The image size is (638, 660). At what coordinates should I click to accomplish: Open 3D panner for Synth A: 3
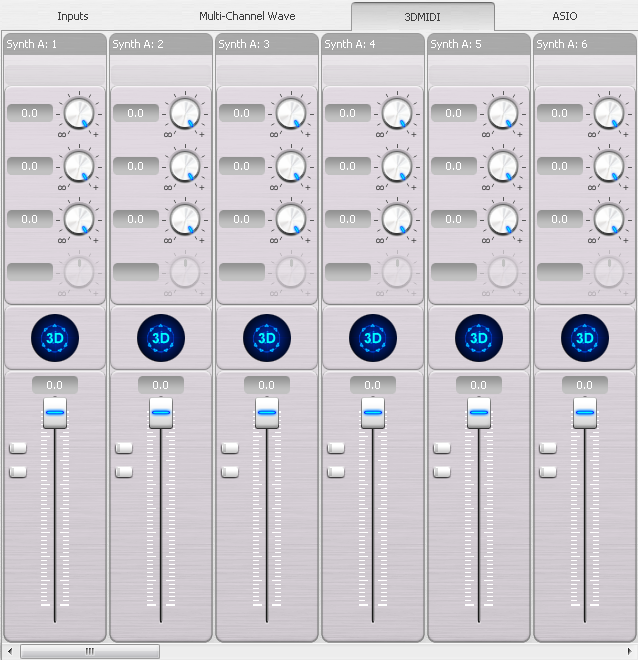click(x=267, y=338)
